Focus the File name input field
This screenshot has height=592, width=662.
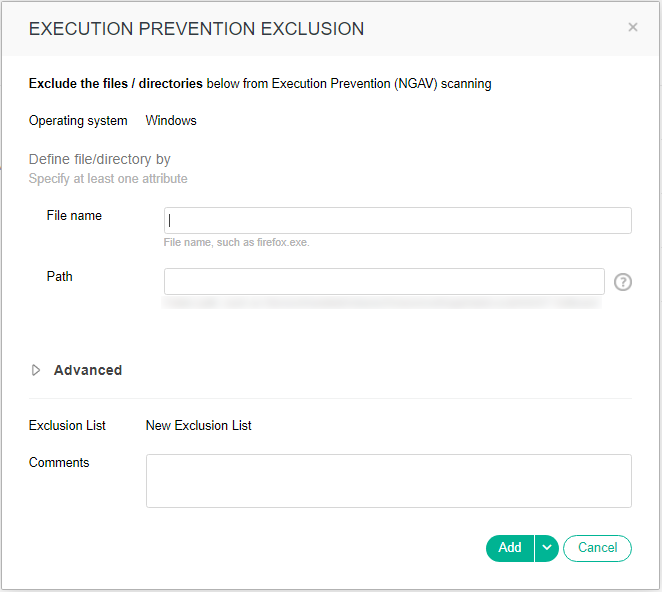tap(397, 220)
